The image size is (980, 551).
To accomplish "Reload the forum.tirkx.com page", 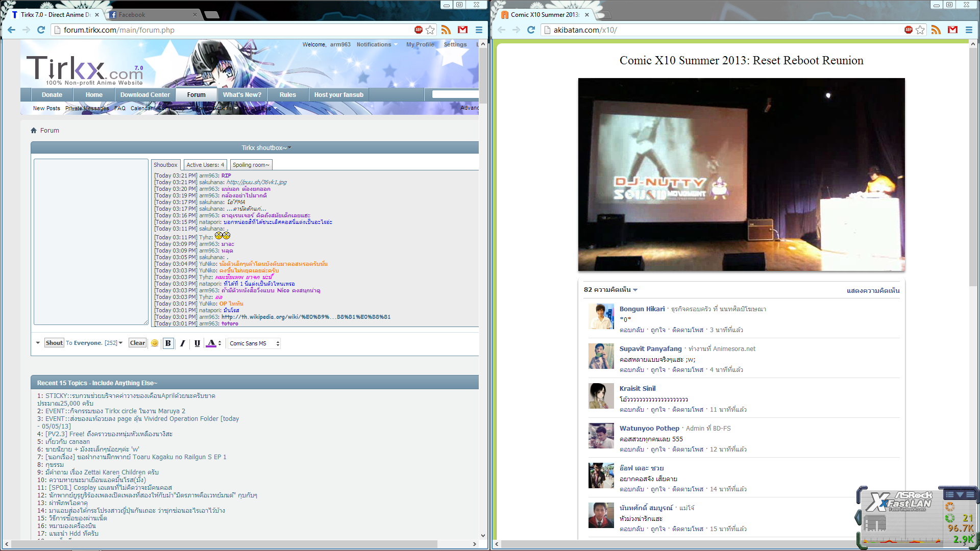I will pos(41,30).
